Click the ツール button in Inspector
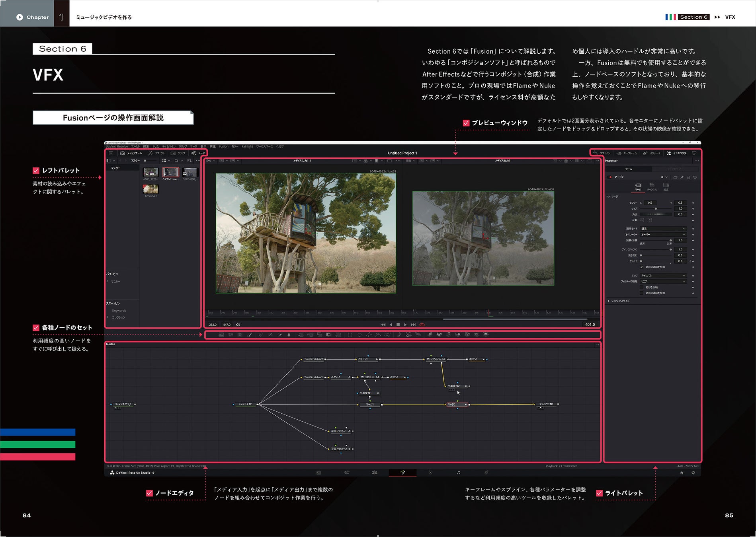 coord(629,169)
